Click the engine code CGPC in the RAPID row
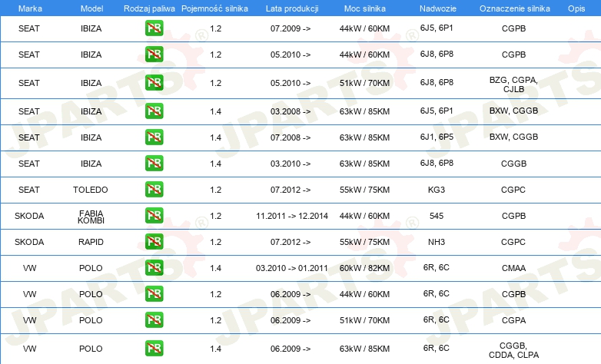 coord(513,242)
